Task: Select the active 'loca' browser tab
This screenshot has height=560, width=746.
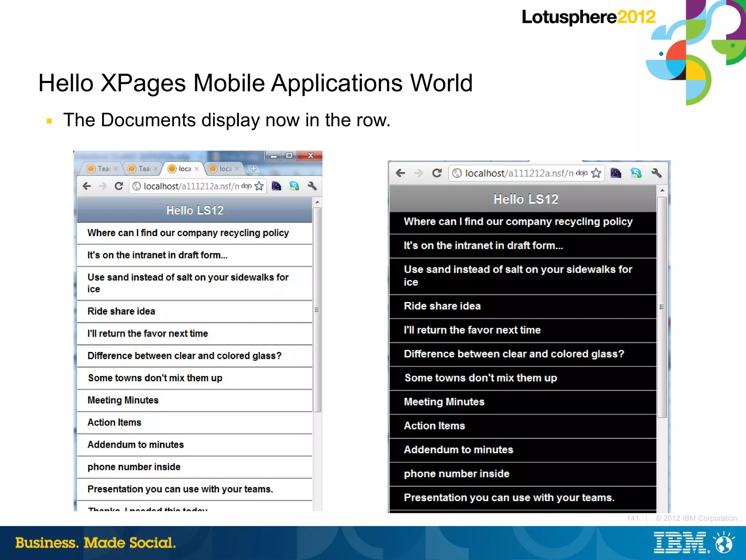Action: [x=183, y=169]
